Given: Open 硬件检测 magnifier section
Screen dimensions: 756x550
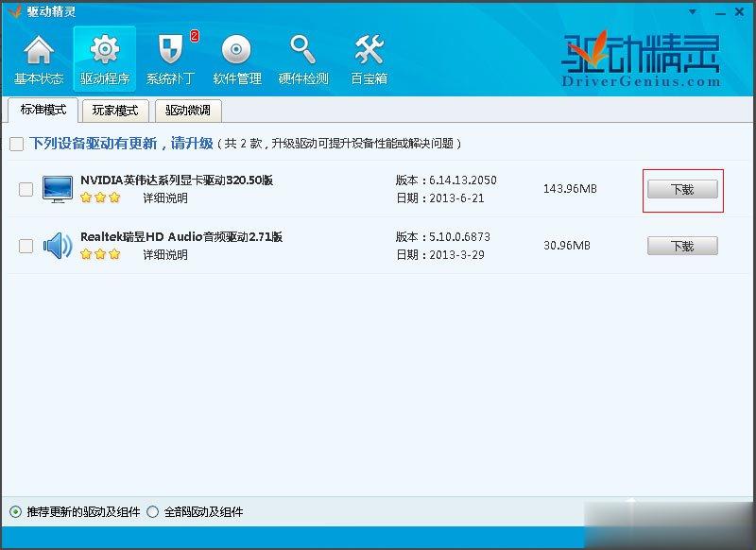Looking at the screenshot, I should coord(303,60).
